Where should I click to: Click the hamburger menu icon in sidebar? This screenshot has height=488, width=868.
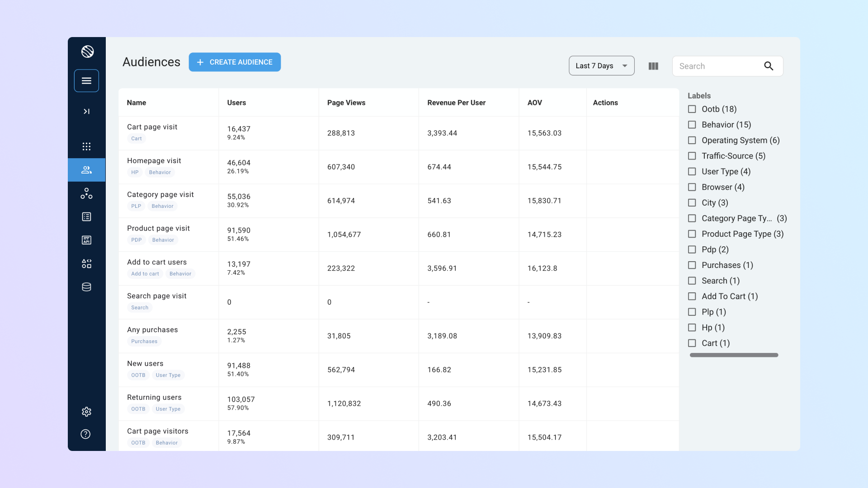click(x=86, y=81)
